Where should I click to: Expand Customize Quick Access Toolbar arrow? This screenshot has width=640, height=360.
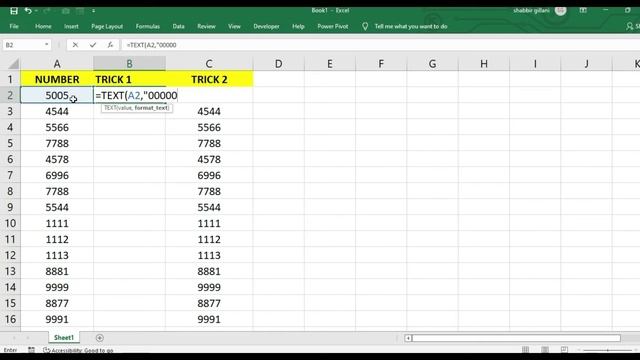click(93, 11)
